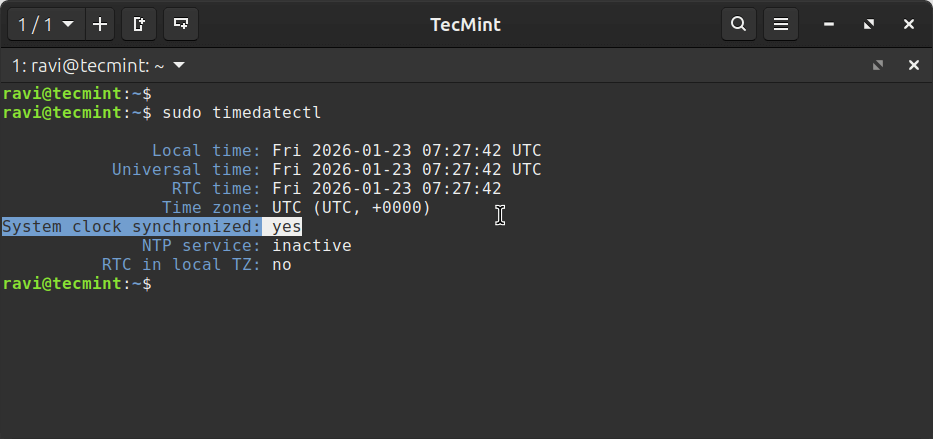Open the ravi@tecmint session dropdown arrow

[x=179, y=65]
